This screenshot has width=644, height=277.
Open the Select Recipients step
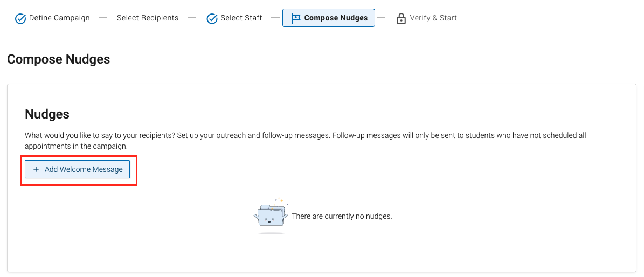[x=148, y=18]
